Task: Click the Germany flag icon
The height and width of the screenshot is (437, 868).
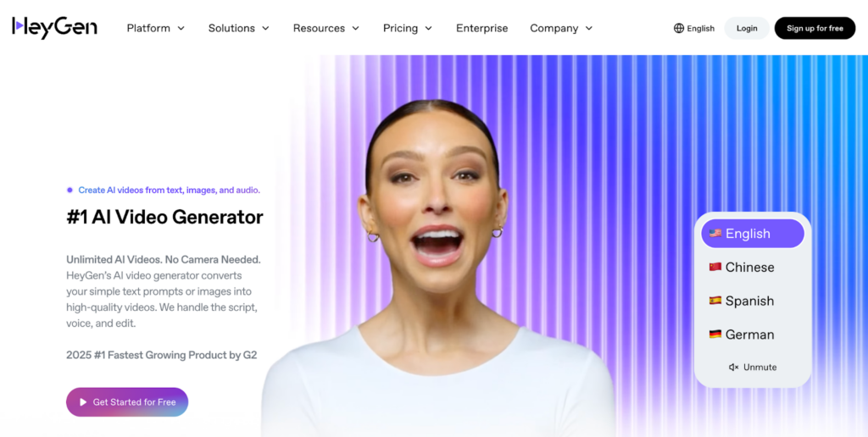Action: pyautogui.click(x=715, y=335)
